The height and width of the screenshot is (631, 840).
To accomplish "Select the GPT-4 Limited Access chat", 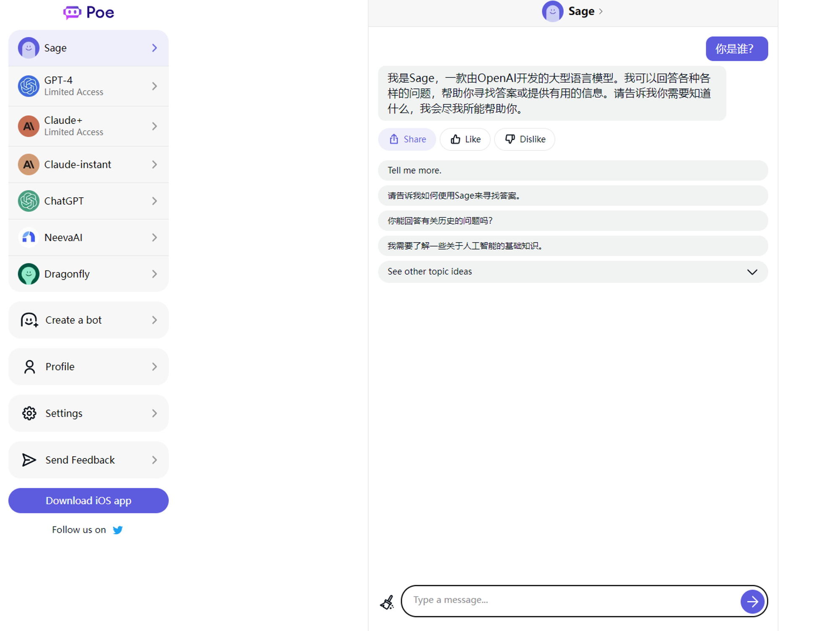I will 88,86.
